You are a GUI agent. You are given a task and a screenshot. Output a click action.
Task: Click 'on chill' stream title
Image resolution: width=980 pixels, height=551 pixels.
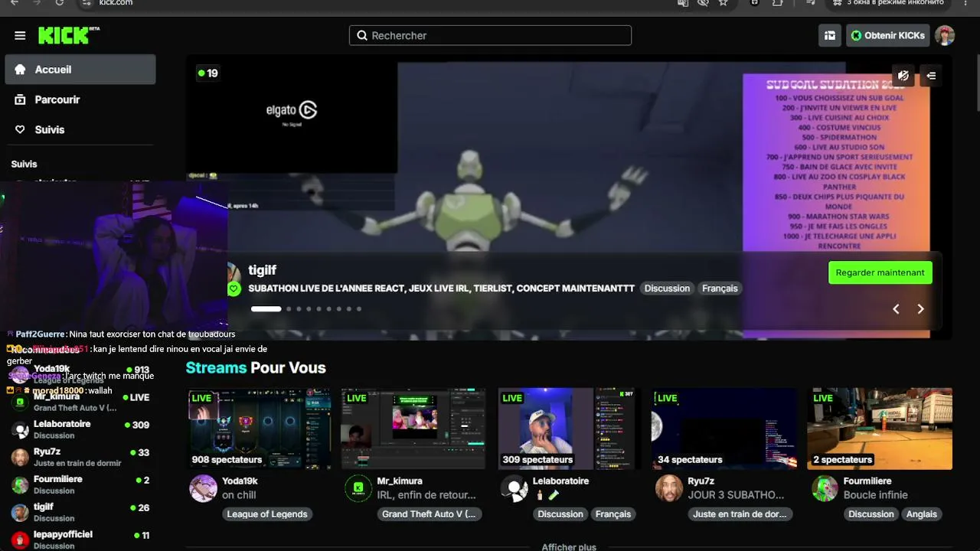(x=239, y=495)
